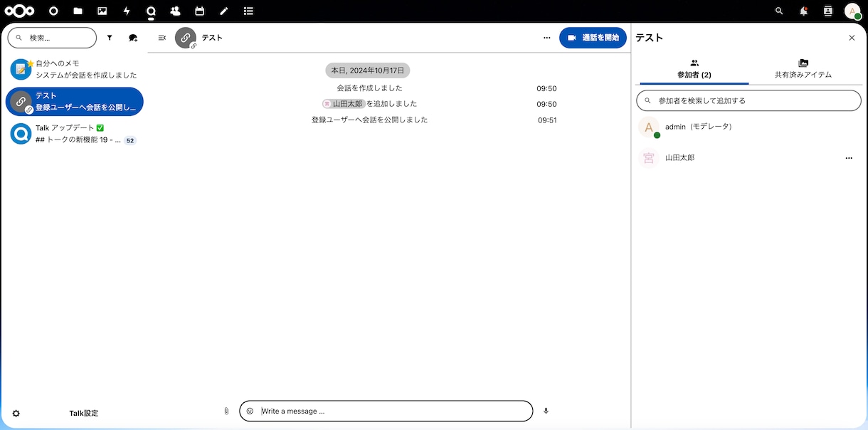Click the 山田太郎 mention chip in chat
This screenshot has width=868, height=430.
pyautogui.click(x=344, y=104)
